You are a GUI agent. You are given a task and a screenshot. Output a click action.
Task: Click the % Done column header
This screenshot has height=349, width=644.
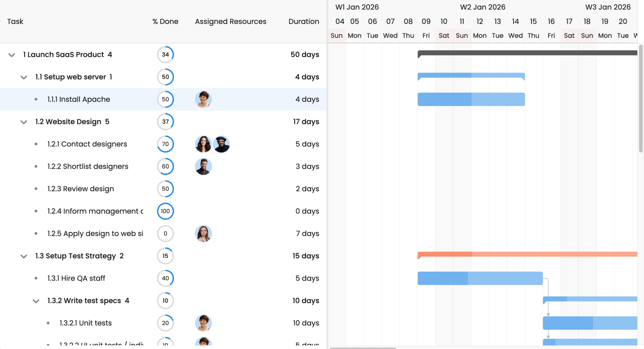(x=165, y=21)
